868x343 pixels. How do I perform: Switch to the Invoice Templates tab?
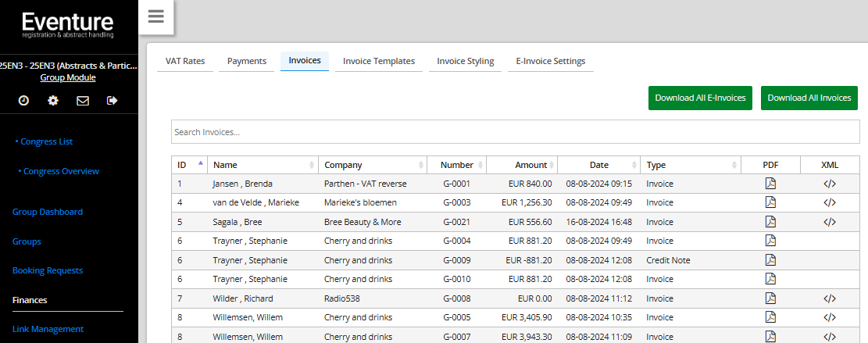coord(379,61)
